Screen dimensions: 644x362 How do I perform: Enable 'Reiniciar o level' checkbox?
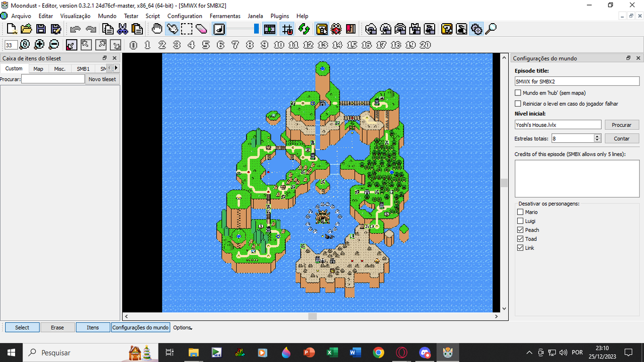tap(518, 104)
